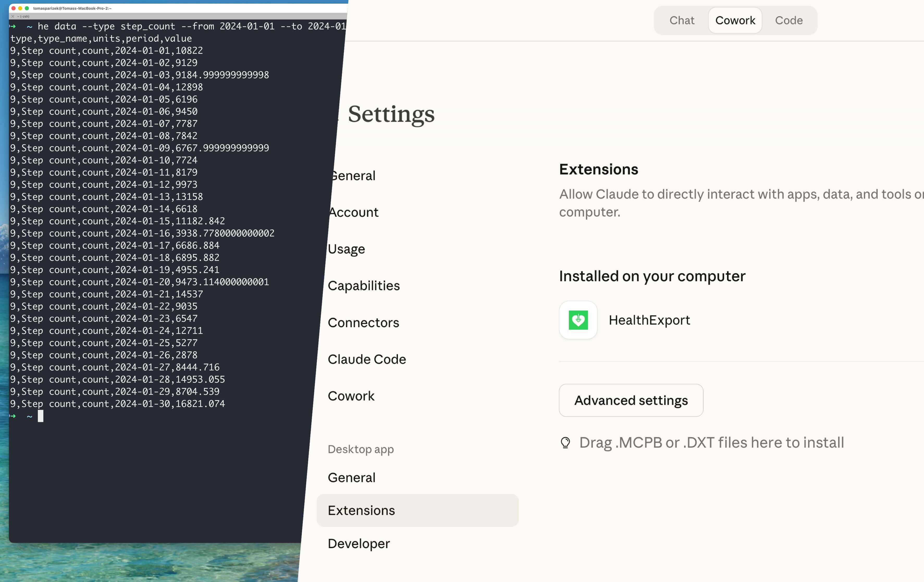Open Cowork in settings sidebar
The height and width of the screenshot is (582, 924).
tap(351, 396)
